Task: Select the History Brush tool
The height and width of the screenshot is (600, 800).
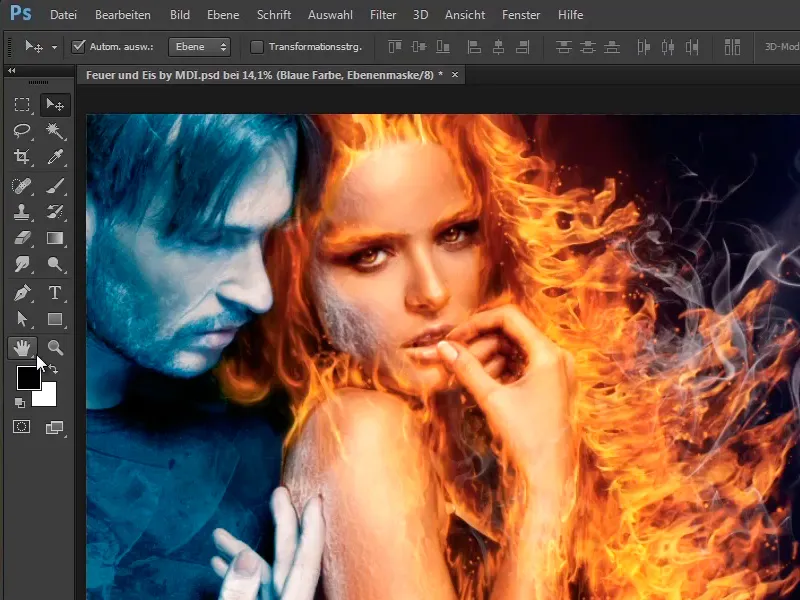Action: pos(55,212)
